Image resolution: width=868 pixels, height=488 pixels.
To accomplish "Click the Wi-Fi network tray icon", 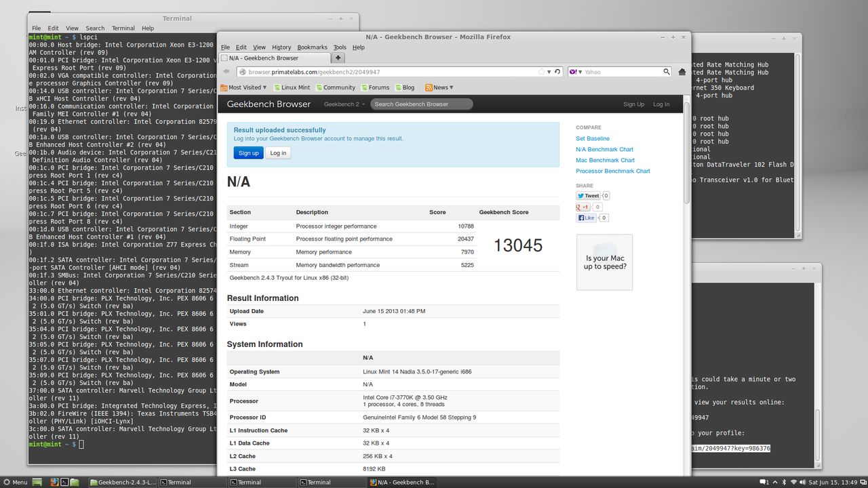I will tap(793, 483).
